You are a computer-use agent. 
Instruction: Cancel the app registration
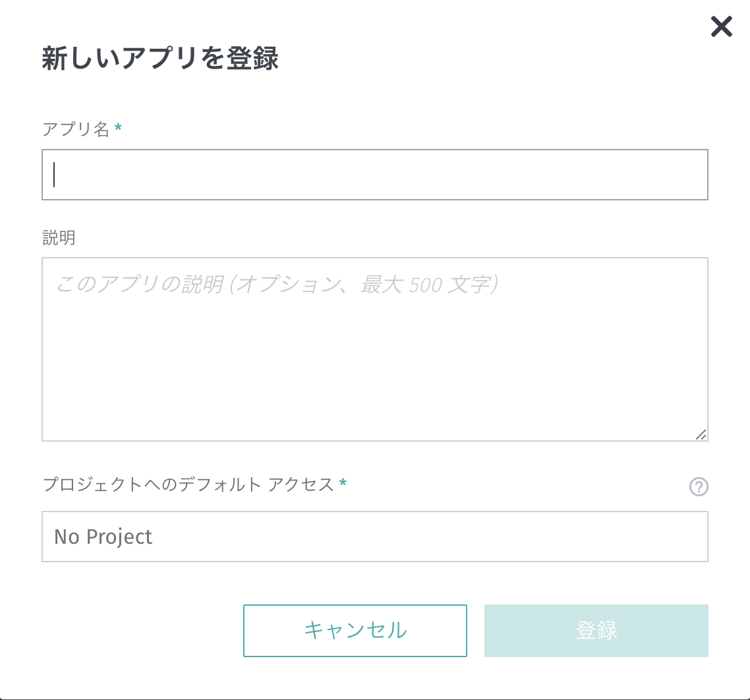pyautogui.click(x=355, y=630)
